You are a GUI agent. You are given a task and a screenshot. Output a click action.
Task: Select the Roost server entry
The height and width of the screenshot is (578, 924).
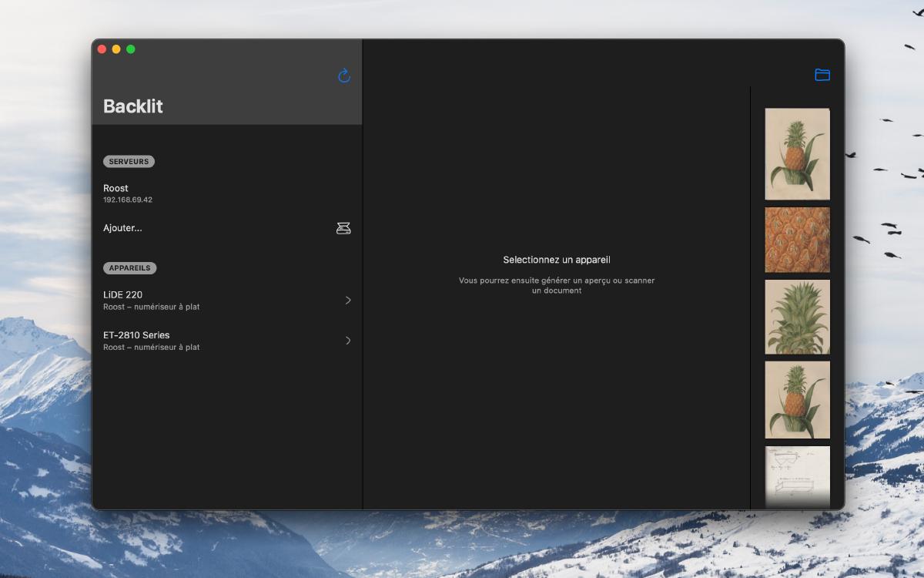tap(128, 193)
